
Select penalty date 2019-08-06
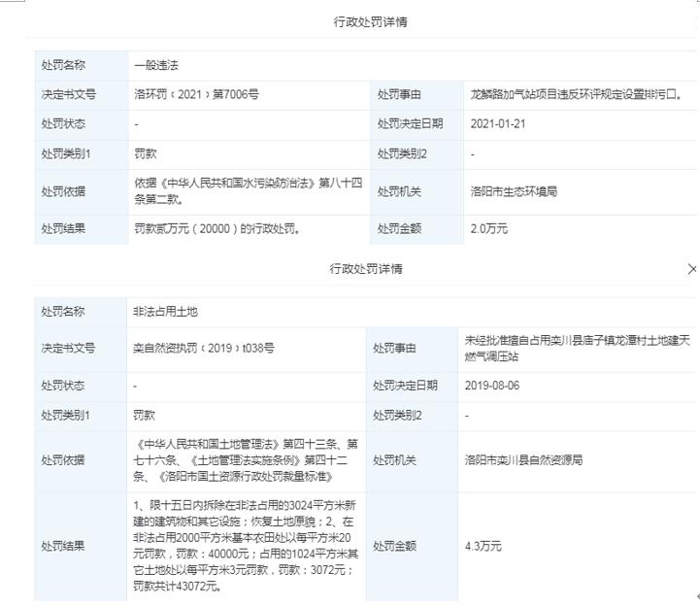click(x=492, y=386)
